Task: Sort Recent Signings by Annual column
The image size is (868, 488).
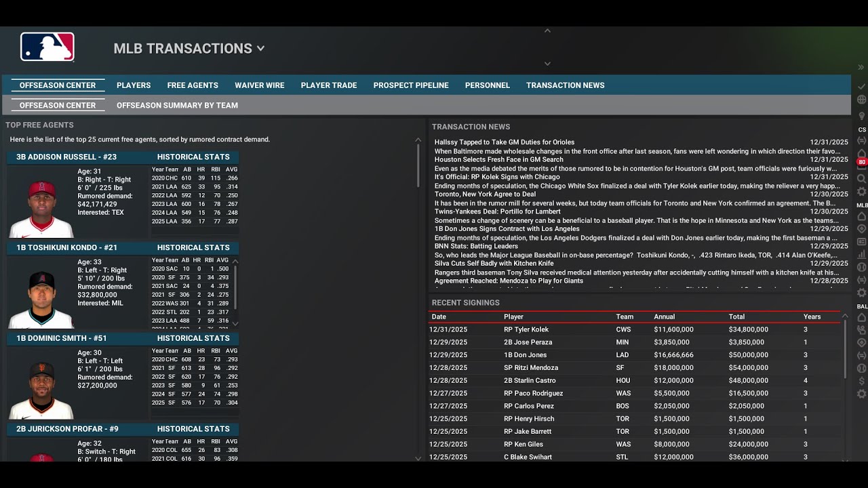Action: [x=665, y=317]
